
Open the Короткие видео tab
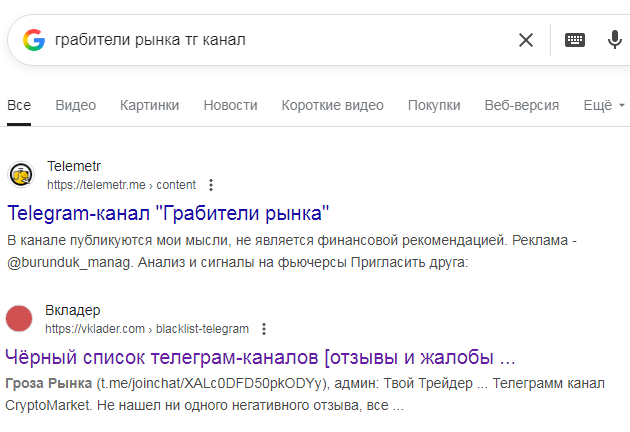point(332,105)
